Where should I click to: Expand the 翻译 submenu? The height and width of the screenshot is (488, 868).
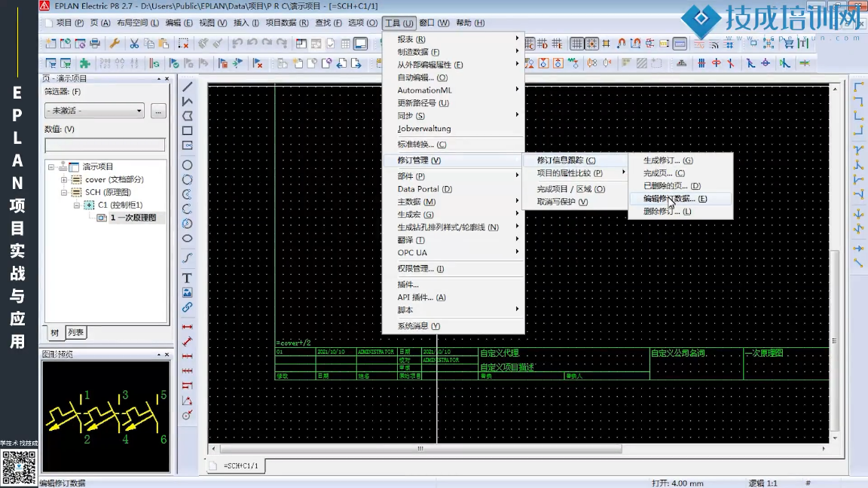[454, 240]
